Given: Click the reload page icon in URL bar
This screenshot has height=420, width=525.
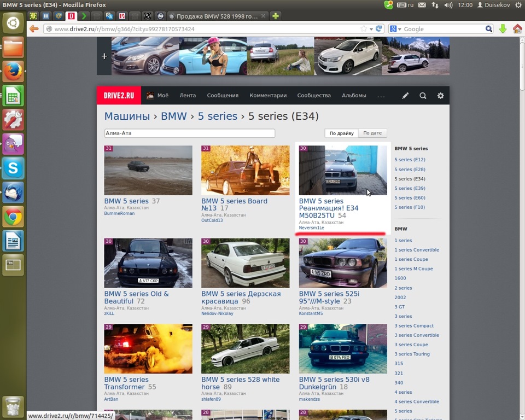Looking at the screenshot, I should point(379,29).
